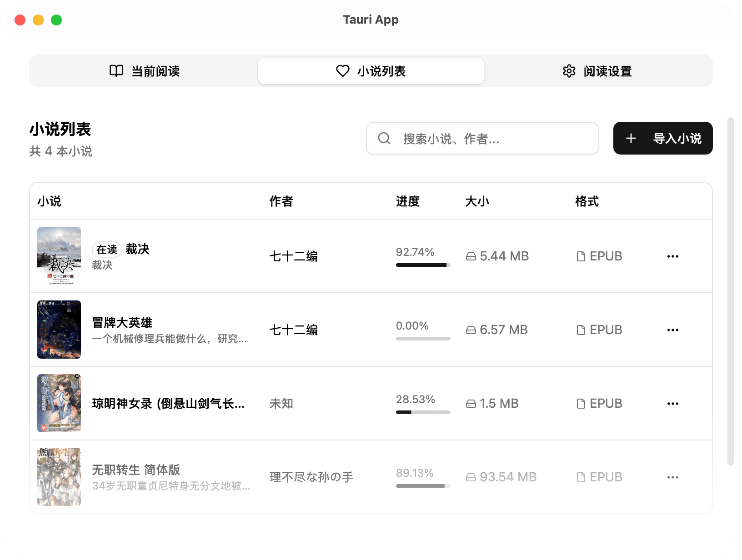Click the 在读 status badge on 裁决
Screen dimensions: 742x560
pos(106,249)
